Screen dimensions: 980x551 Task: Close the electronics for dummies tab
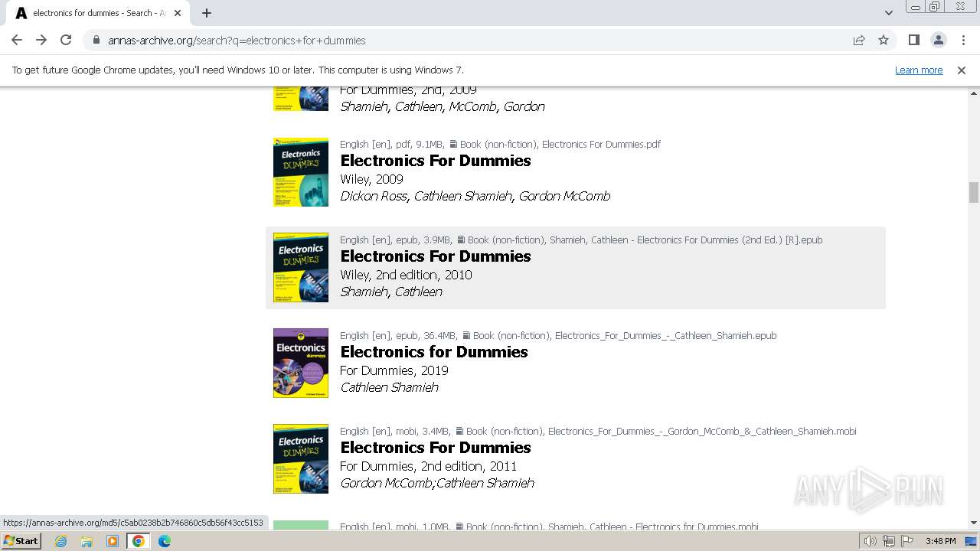pos(178,13)
